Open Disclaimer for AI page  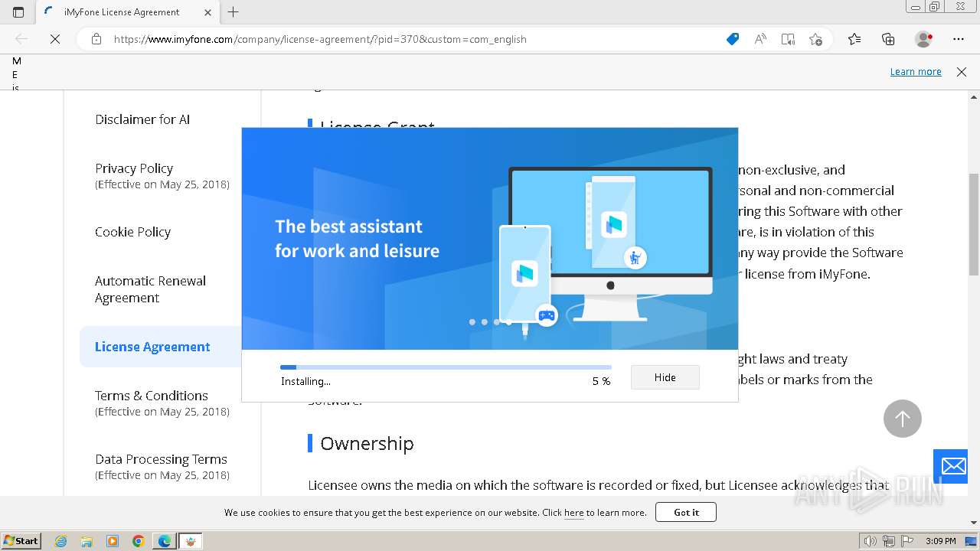click(142, 119)
